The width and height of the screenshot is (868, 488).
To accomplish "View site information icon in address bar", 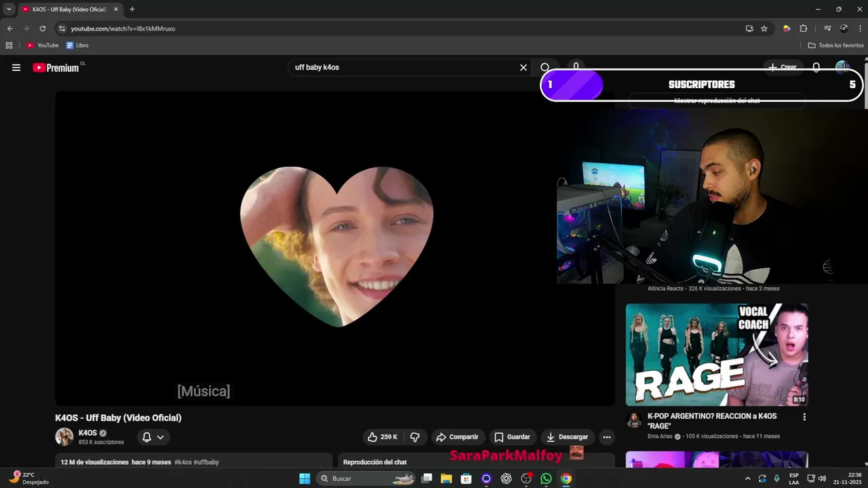I will (62, 28).
